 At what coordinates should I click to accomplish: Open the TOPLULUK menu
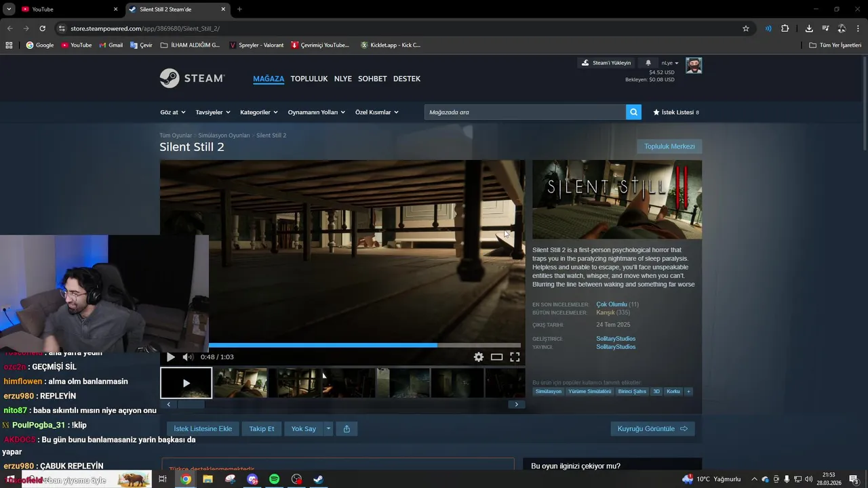click(x=309, y=79)
